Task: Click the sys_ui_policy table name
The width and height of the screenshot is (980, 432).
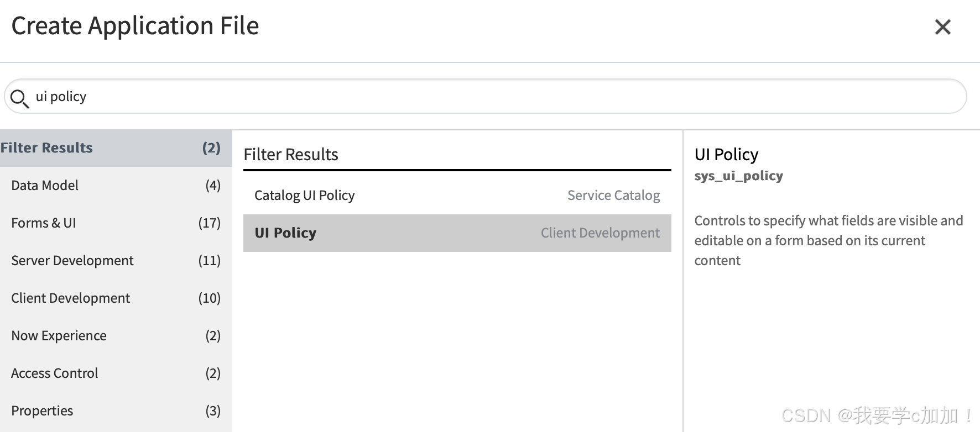Action: [x=738, y=176]
